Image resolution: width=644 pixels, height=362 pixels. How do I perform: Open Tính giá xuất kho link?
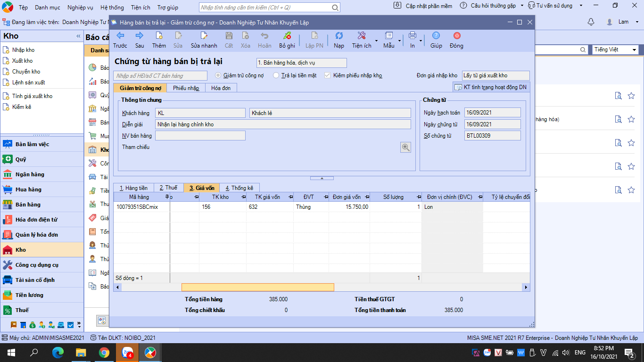(32, 96)
